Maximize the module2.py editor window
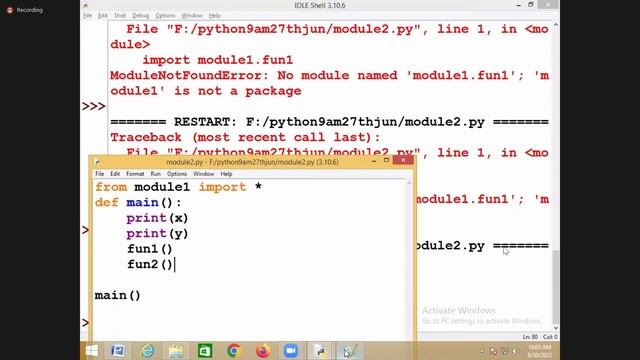The height and width of the screenshot is (360, 640). click(386, 160)
